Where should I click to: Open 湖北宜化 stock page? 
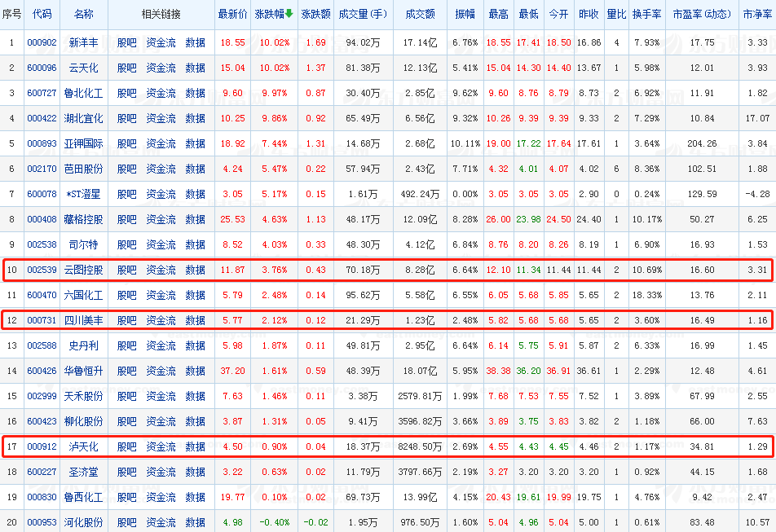[83, 118]
